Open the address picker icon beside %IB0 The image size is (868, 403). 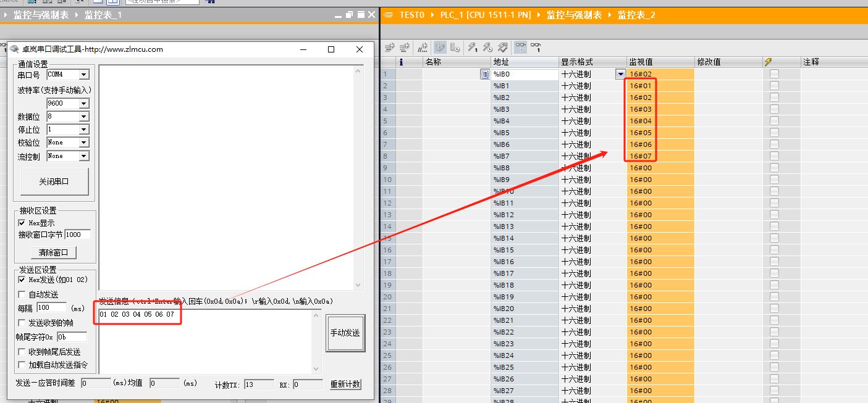[485, 74]
